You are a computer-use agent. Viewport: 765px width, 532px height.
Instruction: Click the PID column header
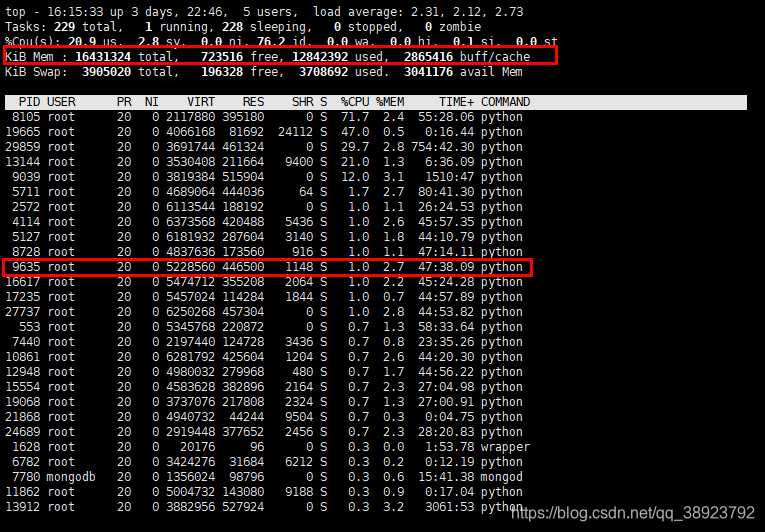(x=29, y=102)
